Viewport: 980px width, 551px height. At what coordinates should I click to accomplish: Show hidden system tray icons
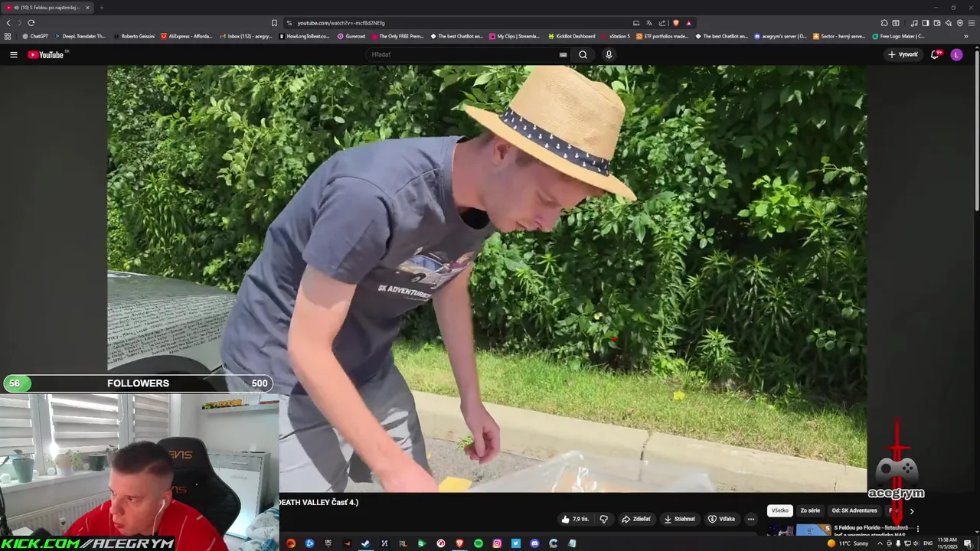pos(880,543)
